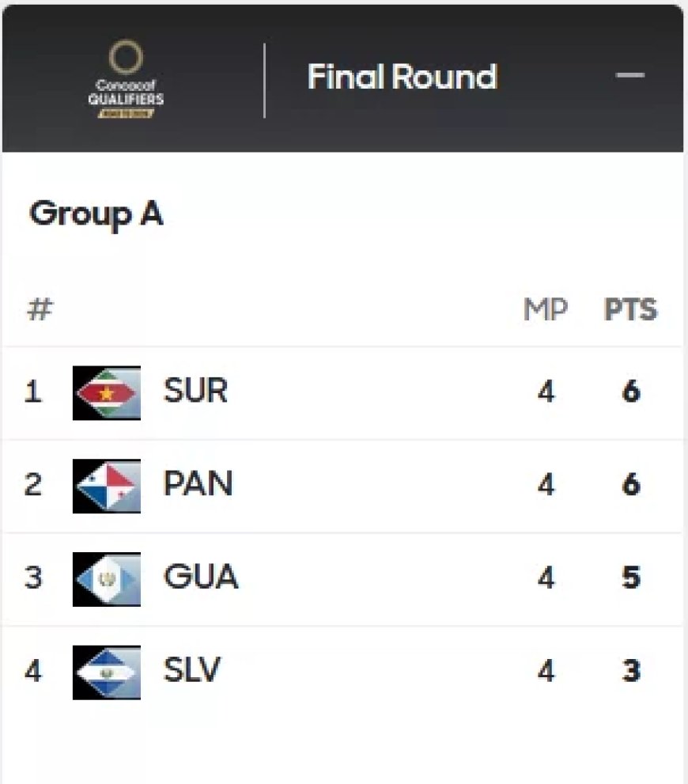Open the PAN team link
Image resolution: width=688 pixels, height=784 pixels.
point(198,484)
